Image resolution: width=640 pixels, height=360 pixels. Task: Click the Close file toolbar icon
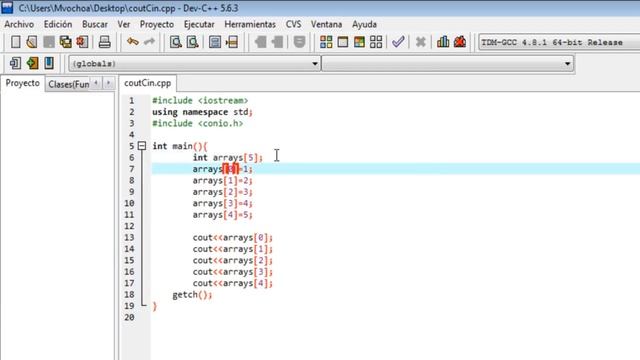click(x=82, y=42)
